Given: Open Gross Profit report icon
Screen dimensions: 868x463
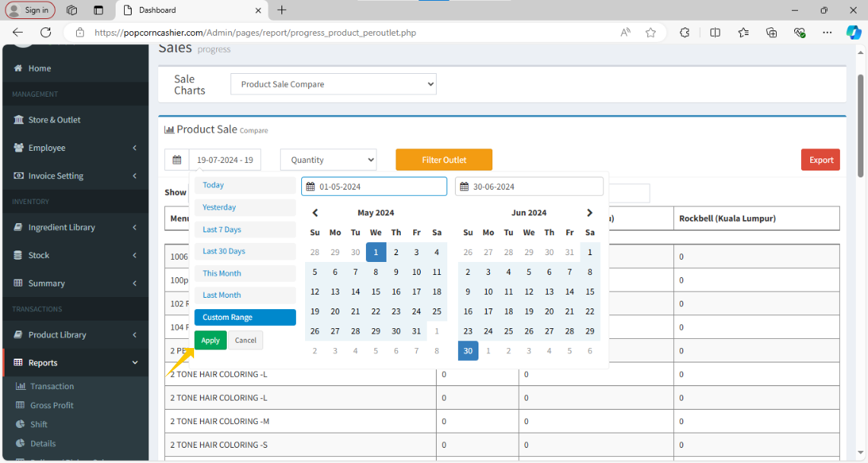Looking at the screenshot, I should (x=21, y=405).
